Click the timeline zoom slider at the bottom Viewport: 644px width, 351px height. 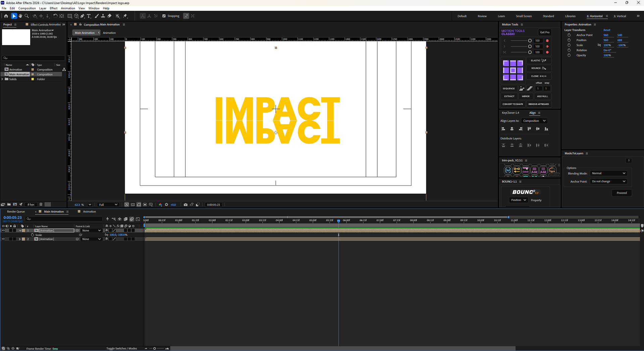(x=155, y=349)
